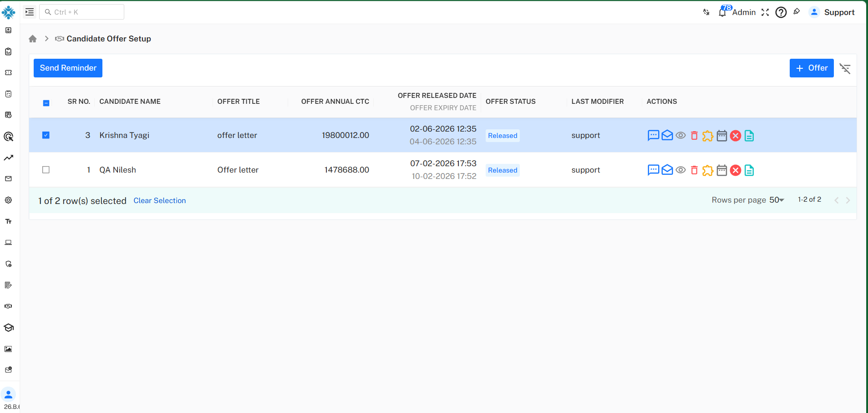The width and height of the screenshot is (868, 413).
Task: Check the QA Nilesh row checkbox
Action: pyautogui.click(x=46, y=170)
